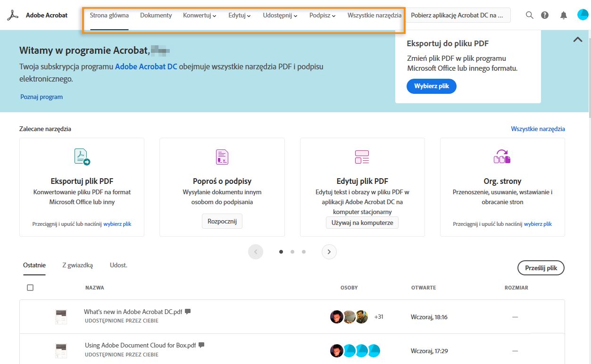Click first avatar in Using Adobe Document Cloud for Box.pdf row

click(336, 351)
